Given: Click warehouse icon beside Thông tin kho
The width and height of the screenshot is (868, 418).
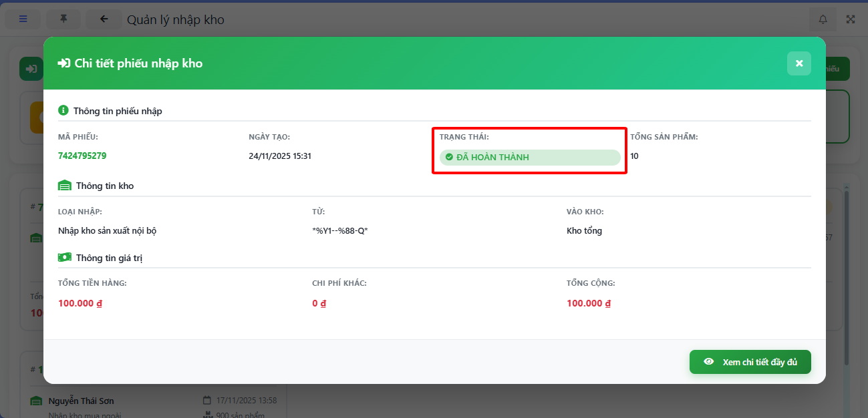Looking at the screenshot, I should (x=65, y=186).
